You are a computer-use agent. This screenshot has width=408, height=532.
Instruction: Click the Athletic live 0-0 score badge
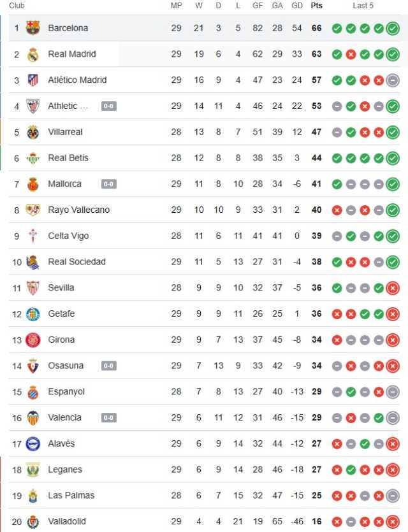pyautogui.click(x=108, y=106)
